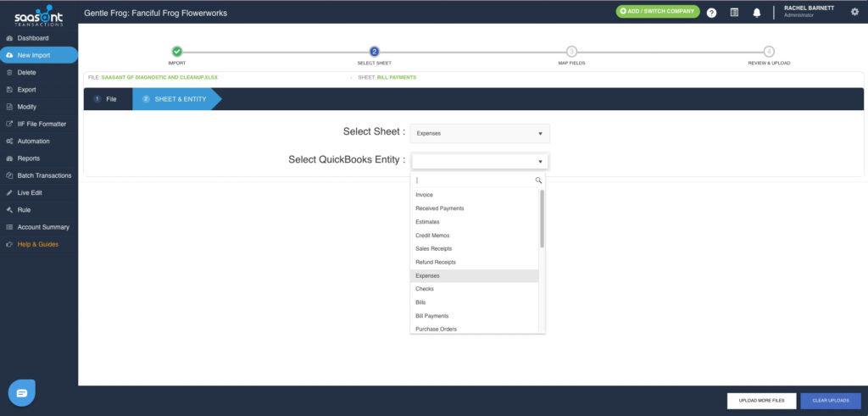Choose Bills from entity list
Screen dimensions: 868x416
point(475,302)
